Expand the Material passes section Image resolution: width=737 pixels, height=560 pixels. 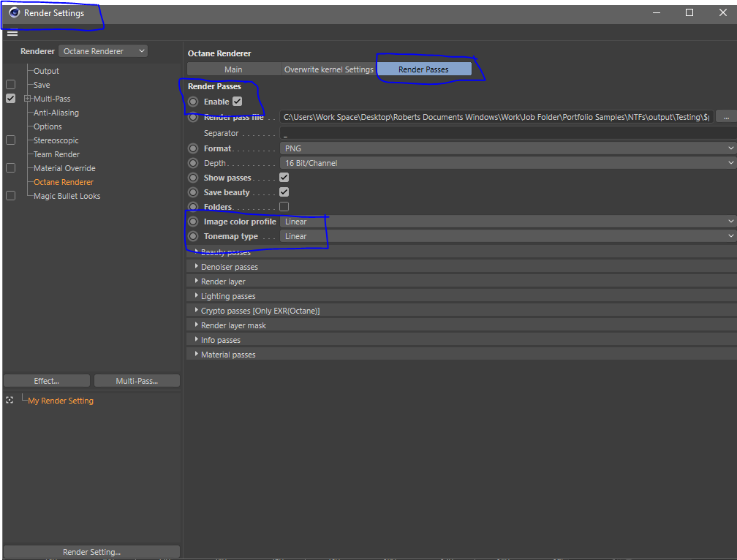196,354
